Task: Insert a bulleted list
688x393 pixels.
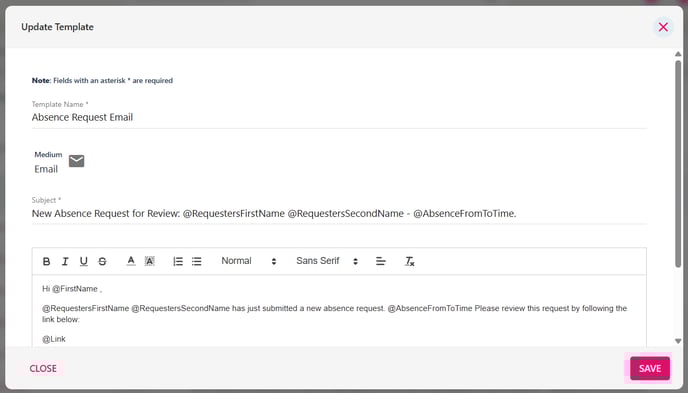Action: pos(197,261)
